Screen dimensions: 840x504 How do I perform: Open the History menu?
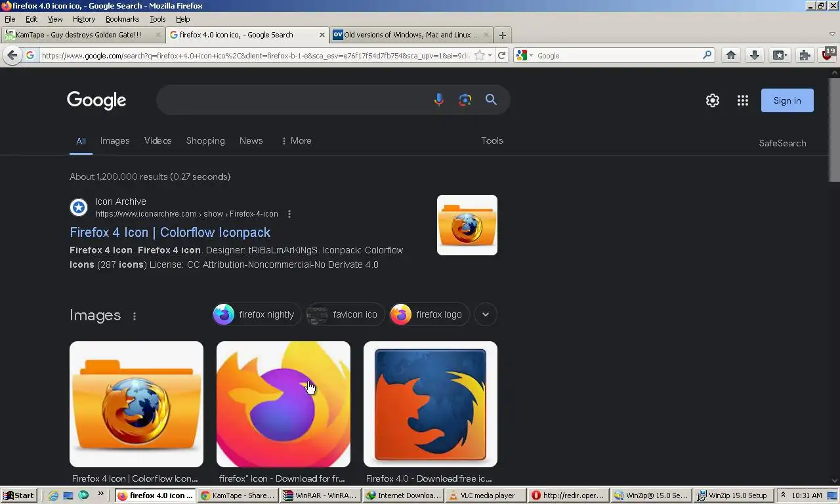(84, 19)
